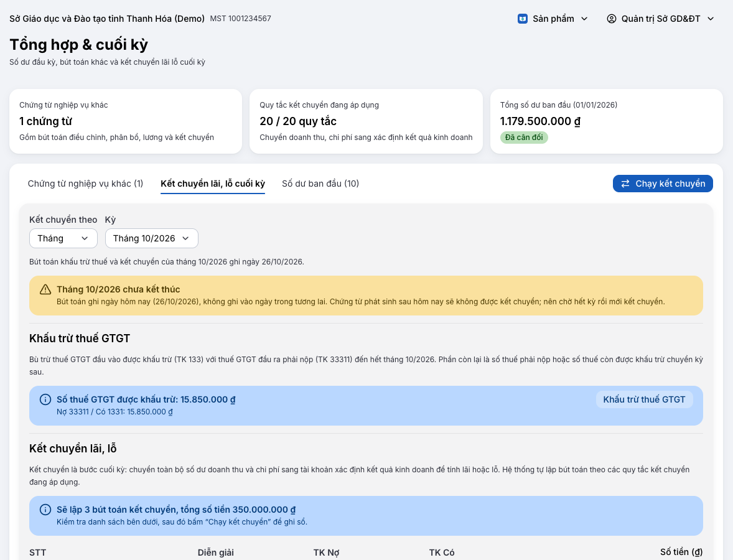733x560 pixels.
Task: Open the Sản phẩm dropdown menu
Action: point(553,19)
